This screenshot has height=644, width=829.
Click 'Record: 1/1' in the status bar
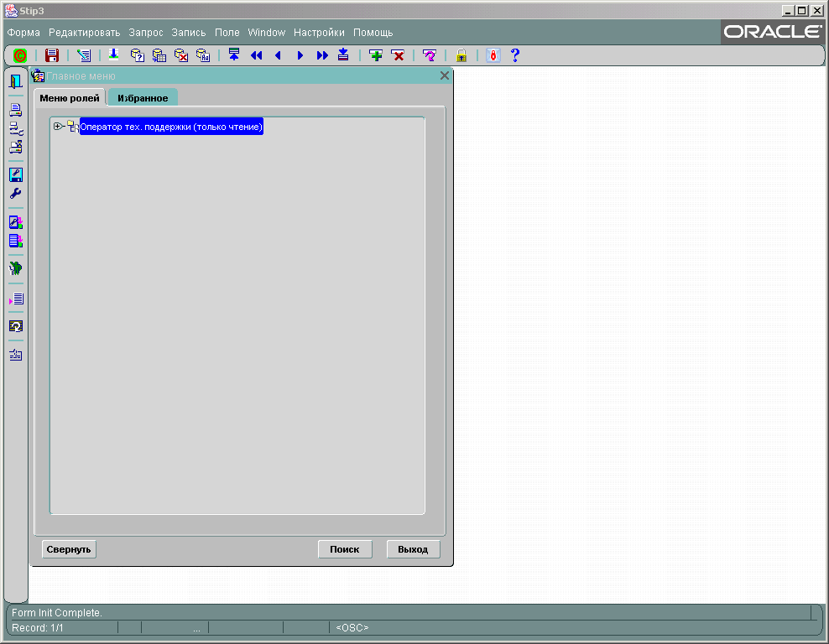[x=38, y=628]
